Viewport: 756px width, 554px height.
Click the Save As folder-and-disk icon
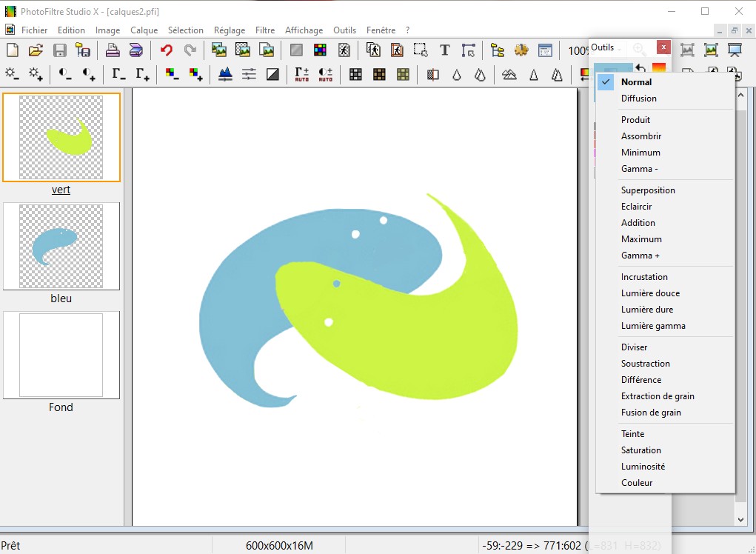coord(83,50)
